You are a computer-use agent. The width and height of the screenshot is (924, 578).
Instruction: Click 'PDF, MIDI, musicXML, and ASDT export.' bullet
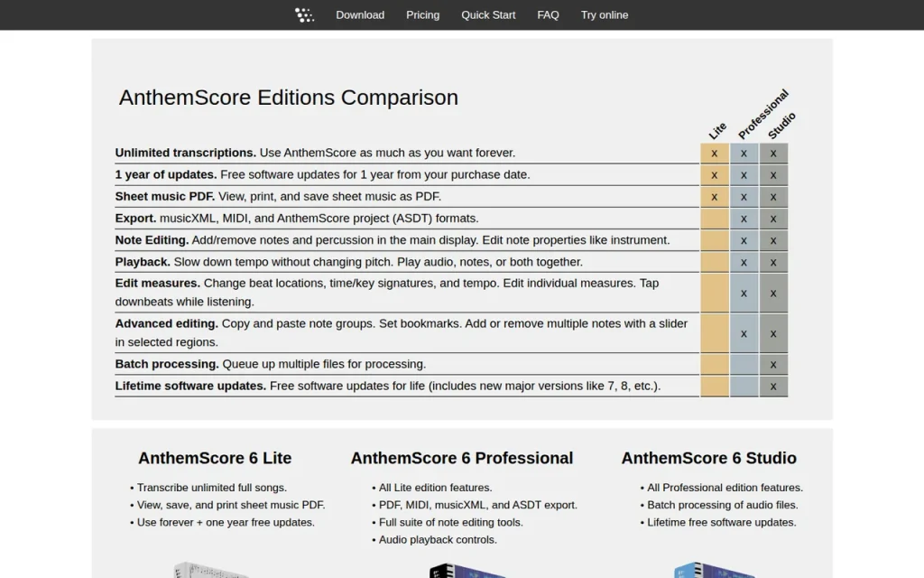coord(478,505)
